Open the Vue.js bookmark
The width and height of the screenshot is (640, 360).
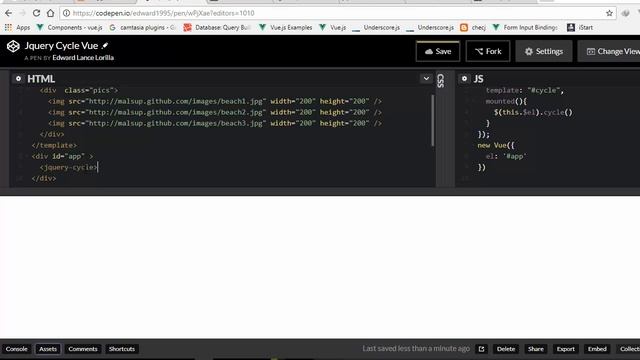point(333,27)
